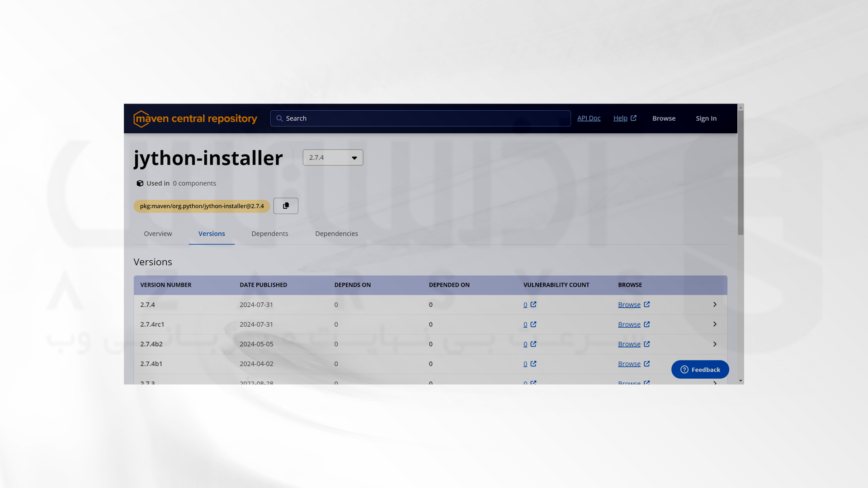
Task: Open the vulnerability external link icon for 2.7.4b1
Action: pos(533,364)
